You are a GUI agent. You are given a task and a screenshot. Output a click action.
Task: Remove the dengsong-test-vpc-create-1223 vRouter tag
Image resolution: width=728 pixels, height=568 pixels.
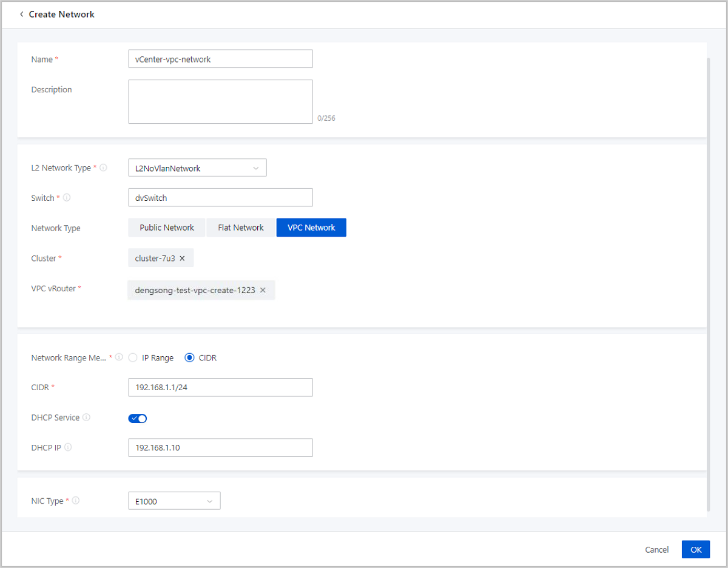(263, 290)
